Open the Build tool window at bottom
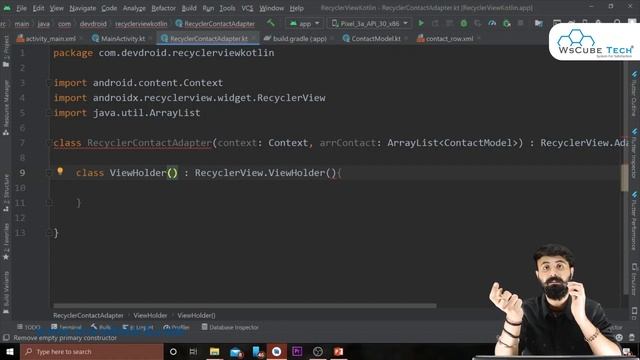Image resolution: width=640 pixels, height=360 pixels. click(101, 327)
